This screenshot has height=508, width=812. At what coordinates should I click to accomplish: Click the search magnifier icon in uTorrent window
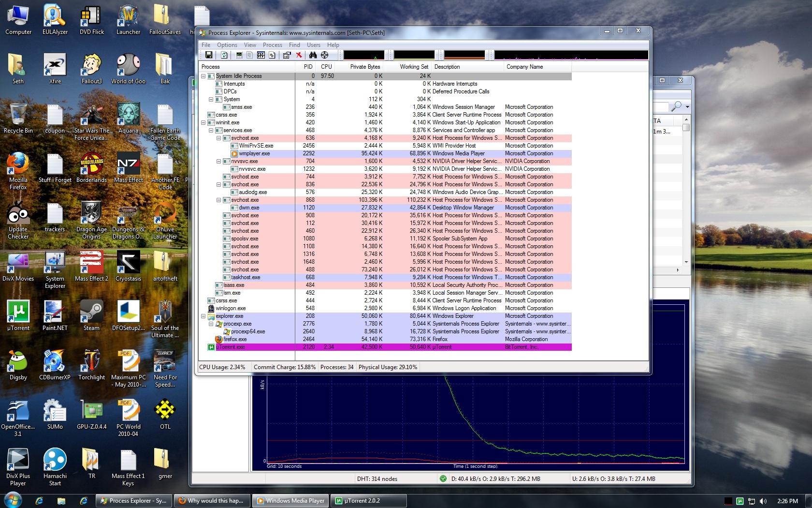(677, 106)
